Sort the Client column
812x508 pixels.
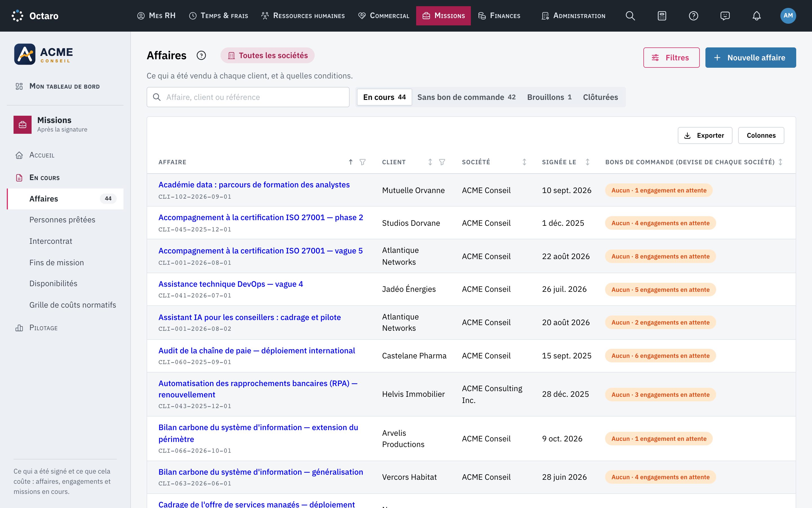(430, 162)
